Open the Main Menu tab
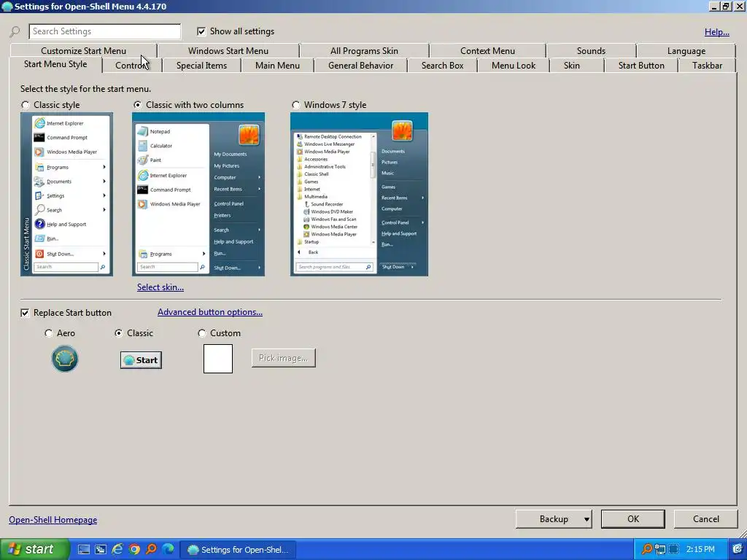 click(x=277, y=66)
